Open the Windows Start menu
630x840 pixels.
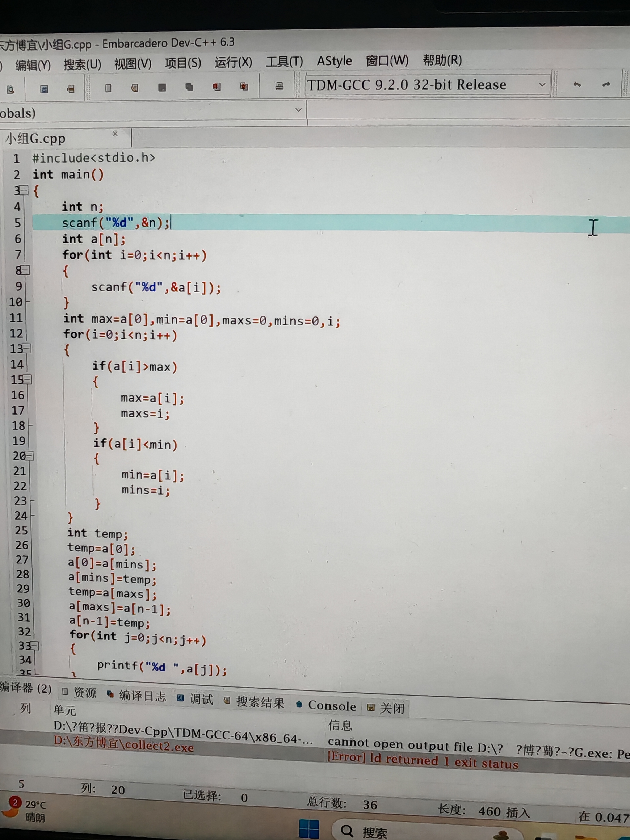point(309,829)
